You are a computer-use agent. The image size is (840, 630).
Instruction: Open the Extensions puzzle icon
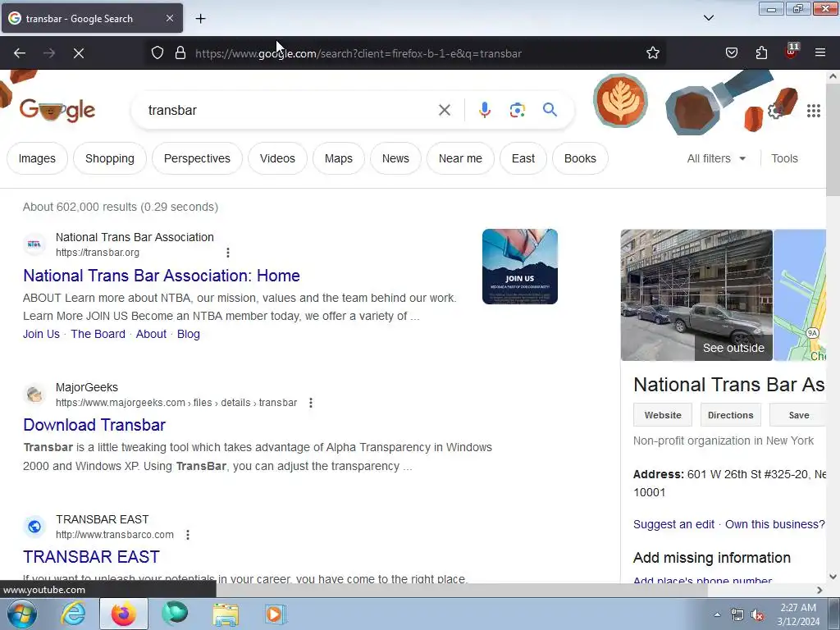click(761, 52)
